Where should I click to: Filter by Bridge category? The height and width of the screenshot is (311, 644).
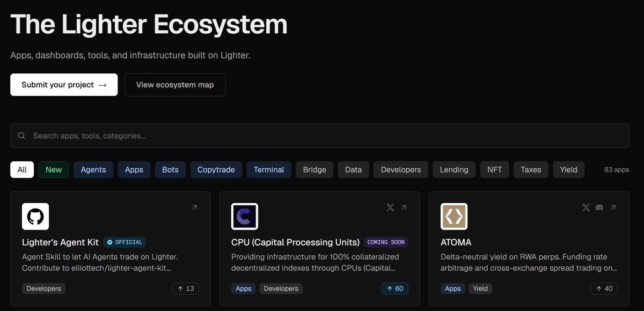tap(314, 169)
